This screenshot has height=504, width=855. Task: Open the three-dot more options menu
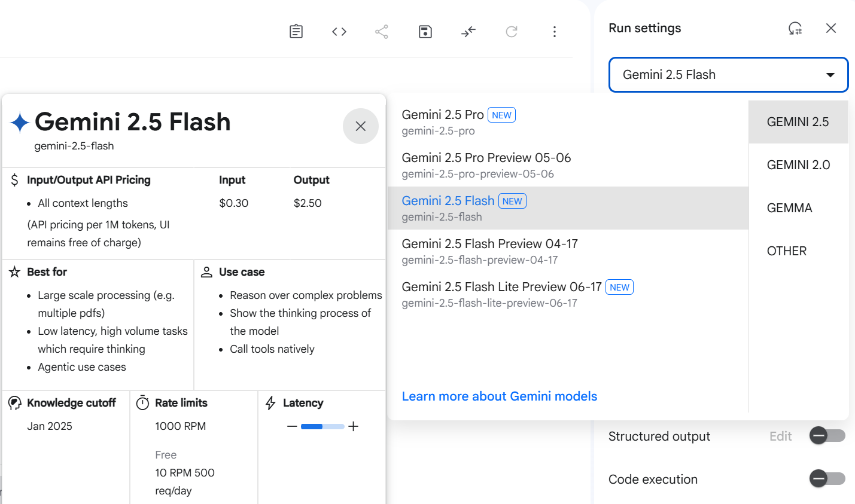[x=555, y=32]
